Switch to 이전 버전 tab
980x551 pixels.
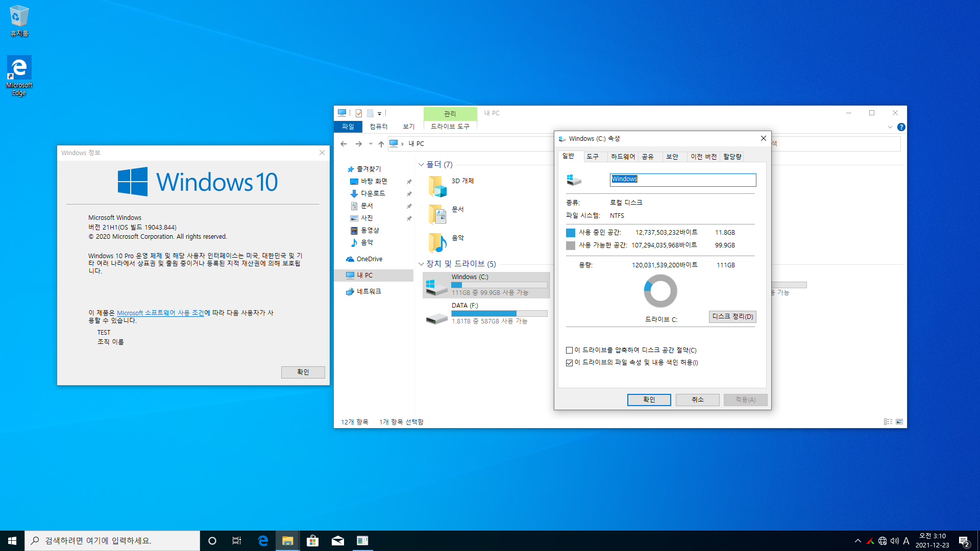tap(703, 157)
